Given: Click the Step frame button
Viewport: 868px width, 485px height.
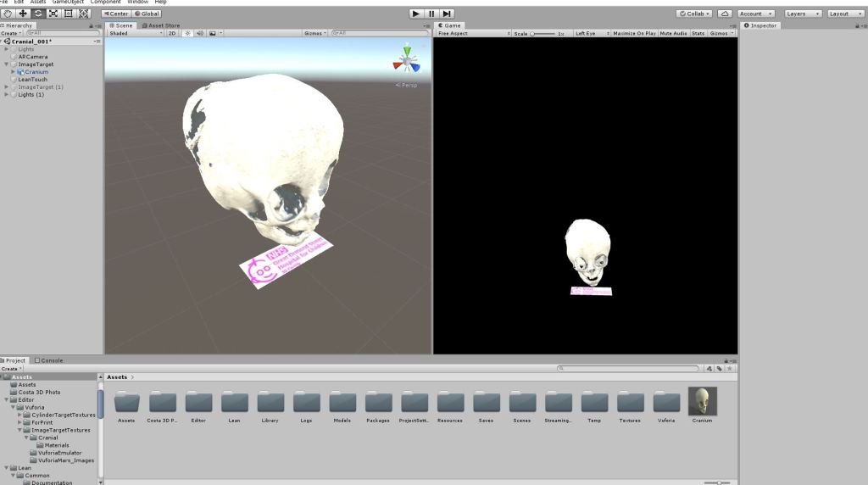Looking at the screenshot, I should 447,14.
